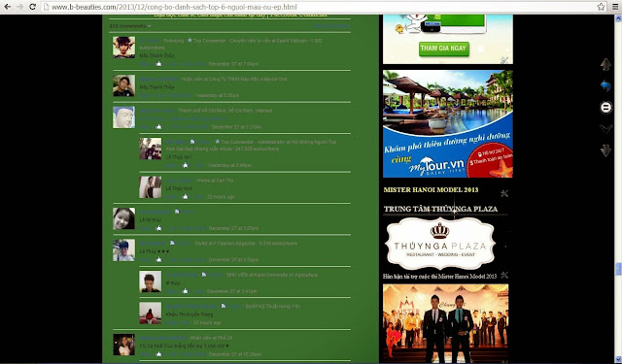The width and height of the screenshot is (622, 364).
Task: Click the floating grey chevron-down icon
Action: pyautogui.click(x=605, y=129)
